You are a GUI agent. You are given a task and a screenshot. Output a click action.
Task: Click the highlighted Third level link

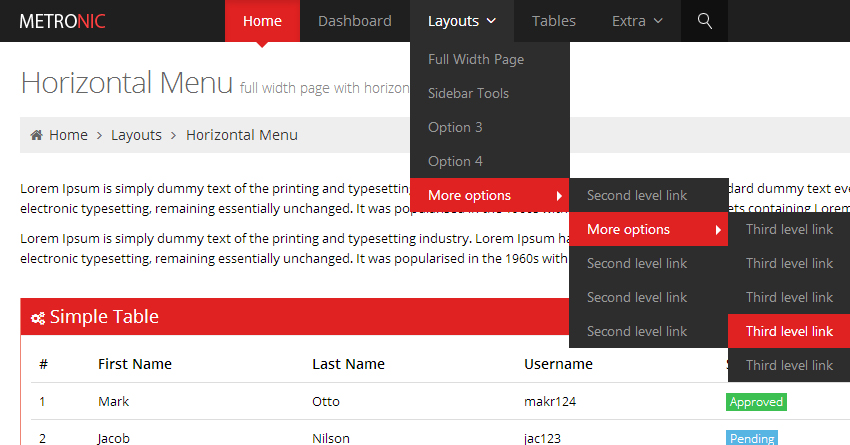[x=789, y=331]
